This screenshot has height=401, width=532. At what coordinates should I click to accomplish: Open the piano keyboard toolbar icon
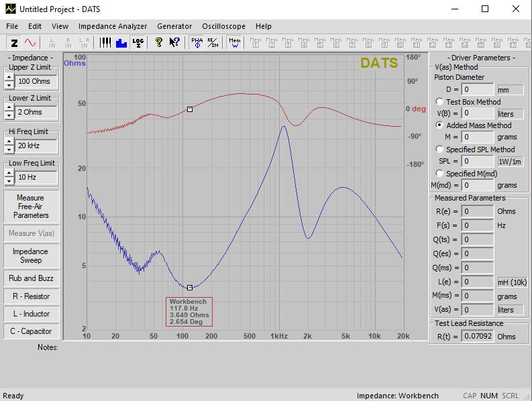tap(105, 43)
